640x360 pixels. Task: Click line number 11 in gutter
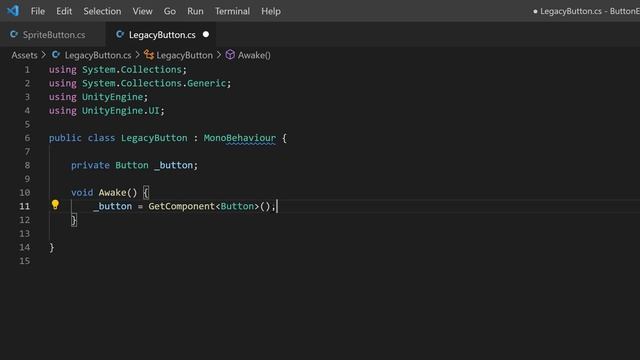(x=24, y=206)
